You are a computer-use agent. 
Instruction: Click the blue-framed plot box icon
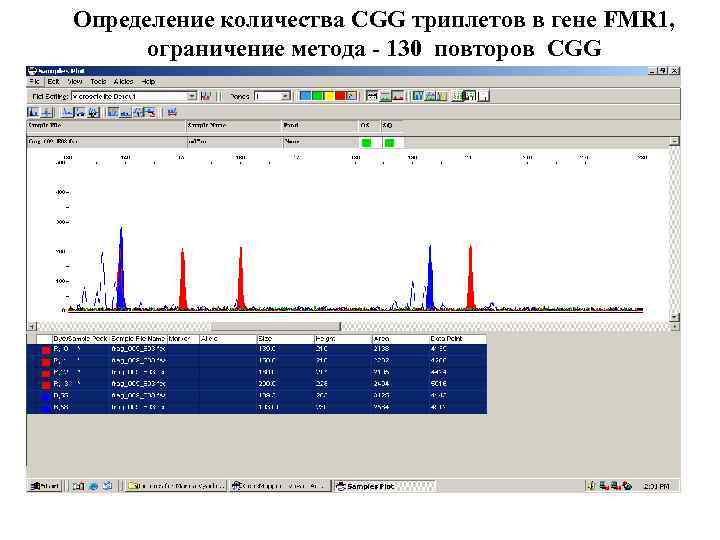[x=113, y=112]
